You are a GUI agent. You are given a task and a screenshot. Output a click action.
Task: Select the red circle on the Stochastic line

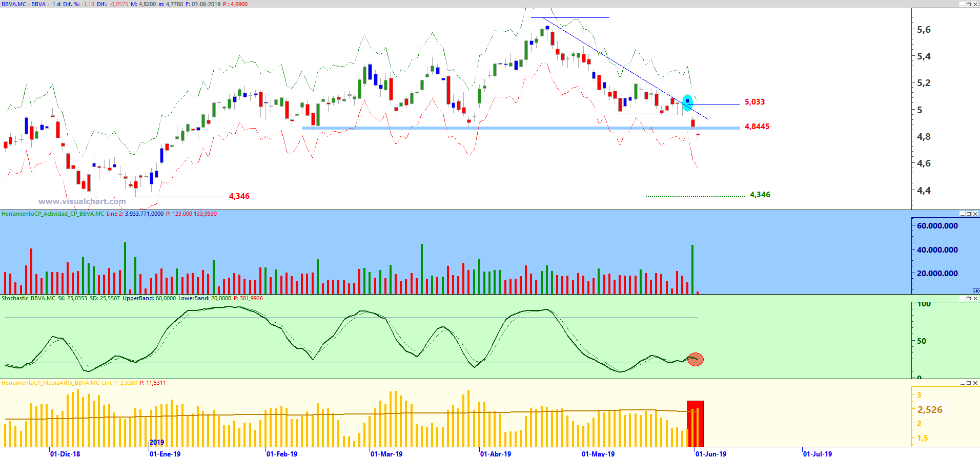[695, 359]
